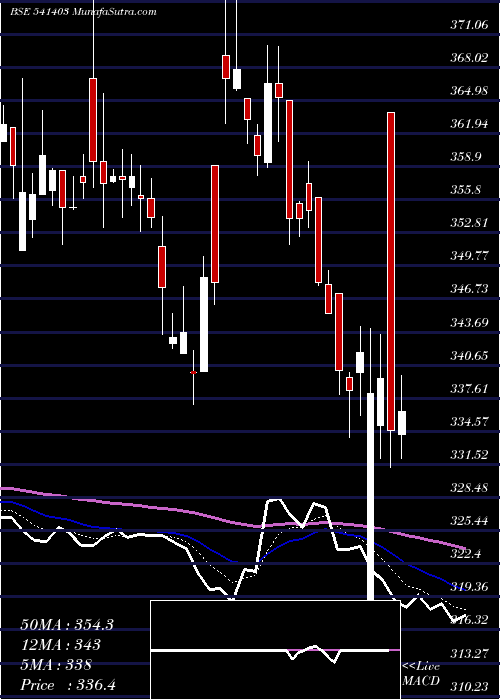Click the 313.27 price axis label

tap(469, 654)
